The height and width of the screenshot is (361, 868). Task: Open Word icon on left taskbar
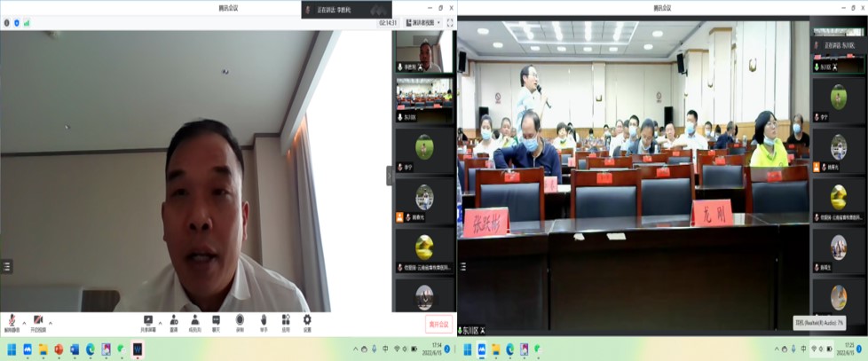tap(75, 349)
